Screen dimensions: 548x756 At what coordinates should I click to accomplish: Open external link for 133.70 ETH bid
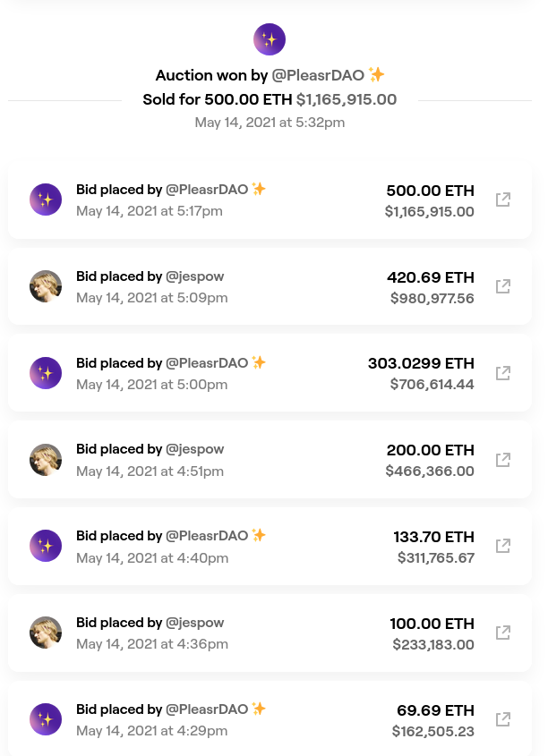pyautogui.click(x=503, y=546)
